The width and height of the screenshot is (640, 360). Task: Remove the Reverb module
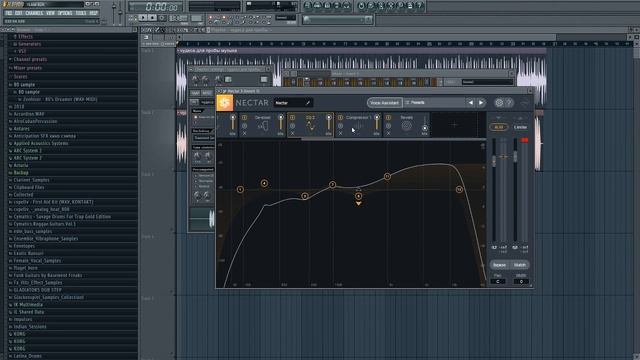coord(388,133)
